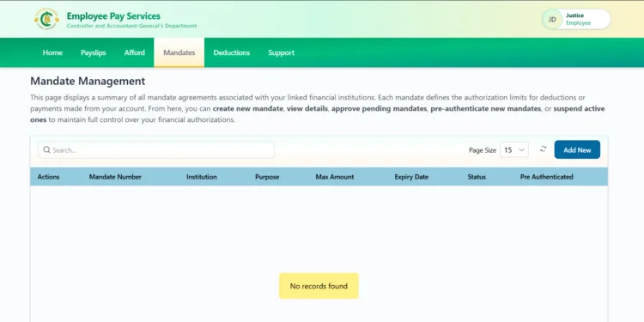
Task: Click the Status column header
Action: [x=477, y=177]
